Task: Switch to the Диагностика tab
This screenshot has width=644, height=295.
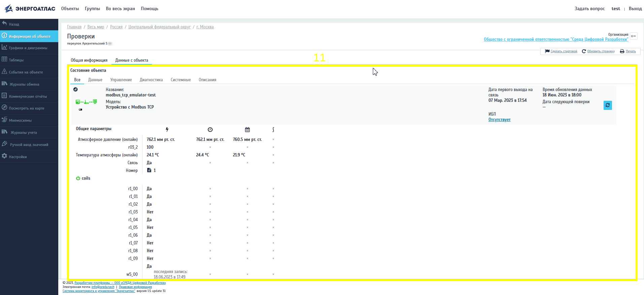Action: click(x=151, y=80)
